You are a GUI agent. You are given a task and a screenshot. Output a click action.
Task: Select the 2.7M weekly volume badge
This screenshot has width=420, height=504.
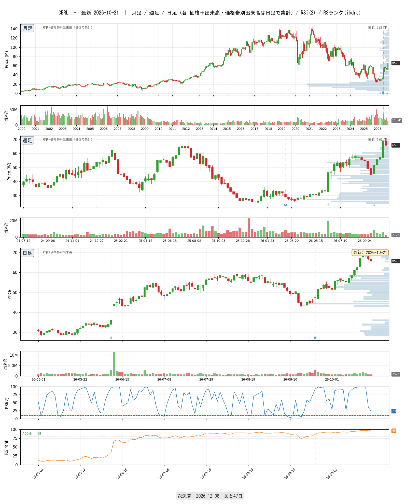coord(396,235)
